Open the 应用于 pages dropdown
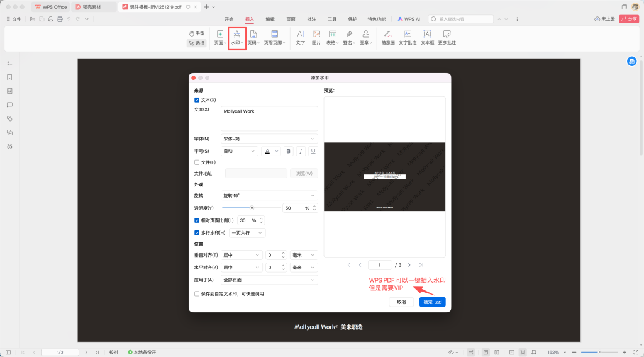Screen dimensions: 644x357 269,280
